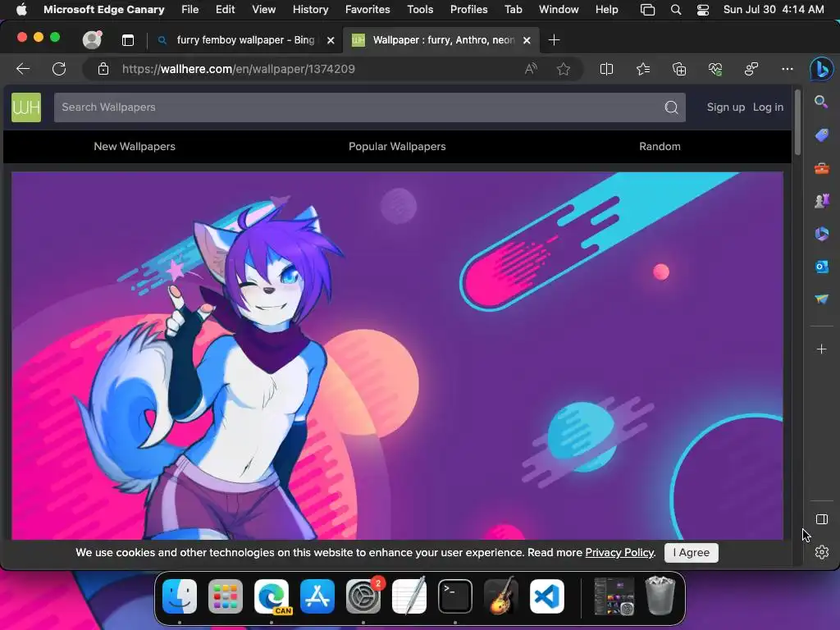Open the furry wallpaper image
Screen dimensions: 840x630
397,356
